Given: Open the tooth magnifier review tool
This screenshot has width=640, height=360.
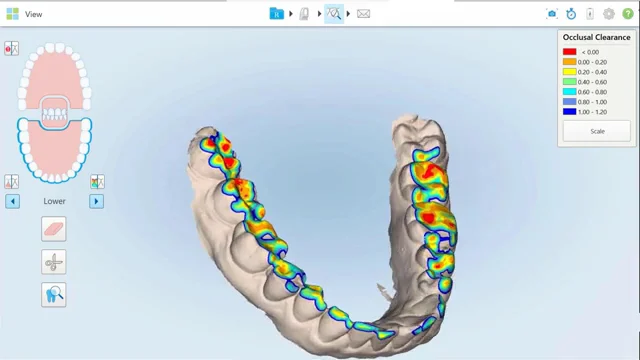Looking at the screenshot, I should (53, 295).
